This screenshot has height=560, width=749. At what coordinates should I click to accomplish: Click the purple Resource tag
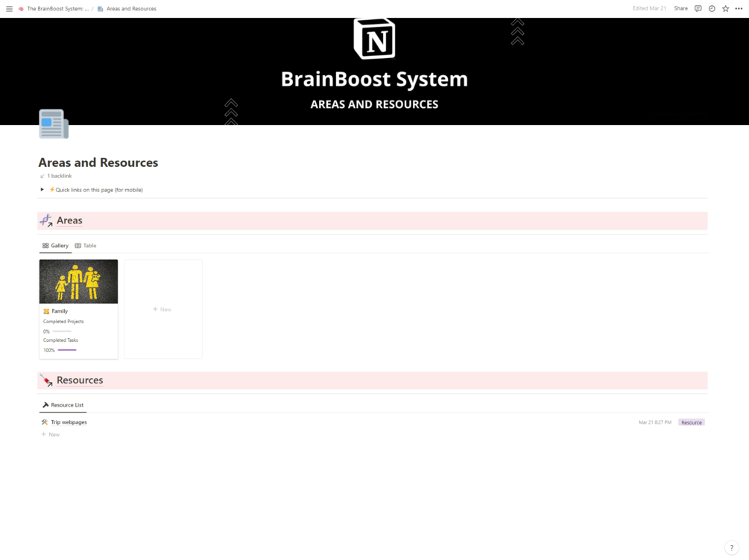pyautogui.click(x=691, y=422)
